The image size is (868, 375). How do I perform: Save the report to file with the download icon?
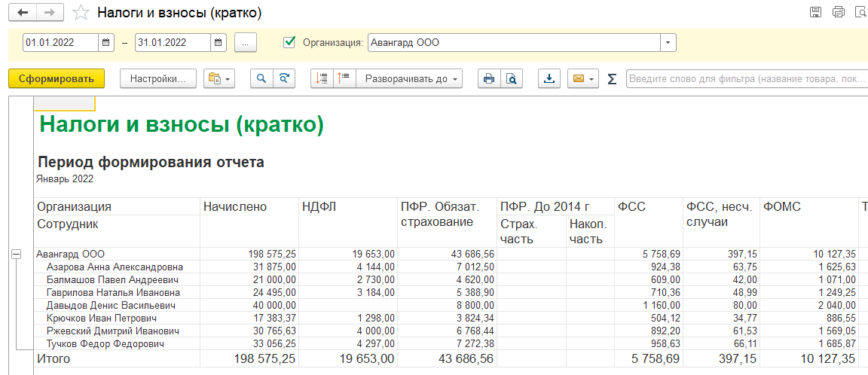550,78
